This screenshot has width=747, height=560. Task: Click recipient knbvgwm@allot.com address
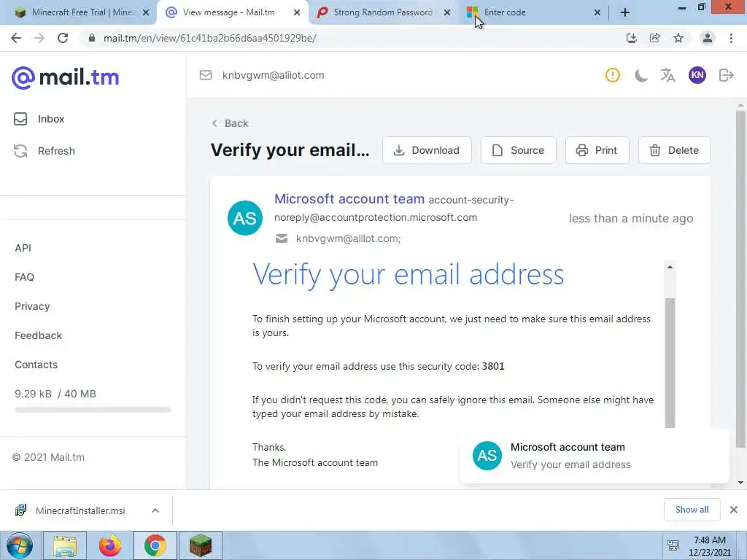tap(348, 238)
